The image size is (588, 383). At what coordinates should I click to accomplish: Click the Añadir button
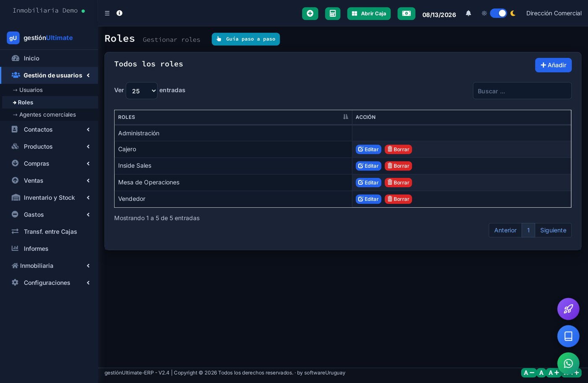[553, 65]
